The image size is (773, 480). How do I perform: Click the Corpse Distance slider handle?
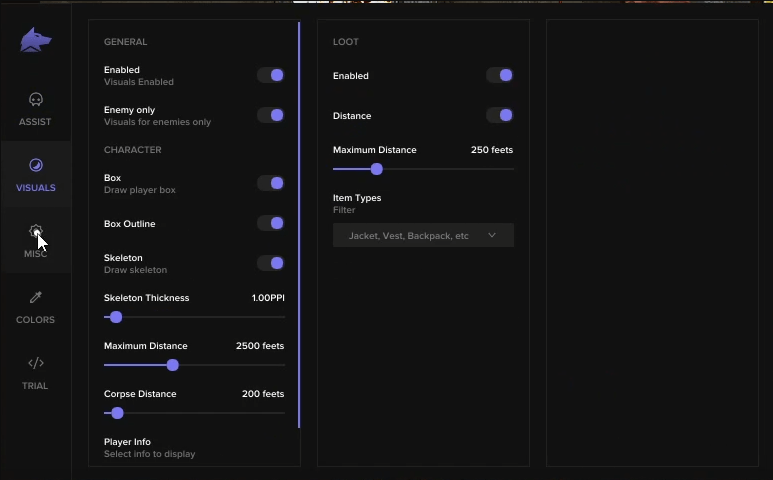pyautogui.click(x=117, y=413)
